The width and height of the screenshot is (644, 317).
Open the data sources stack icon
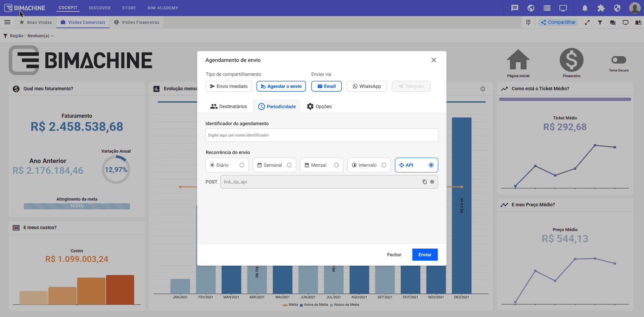pos(547,8)
